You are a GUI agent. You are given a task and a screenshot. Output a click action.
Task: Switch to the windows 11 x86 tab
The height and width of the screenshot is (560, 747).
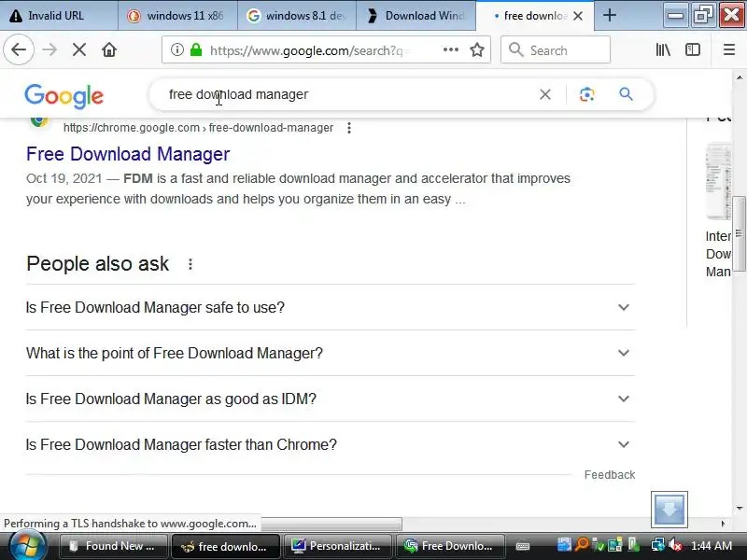tap(177, 16)
